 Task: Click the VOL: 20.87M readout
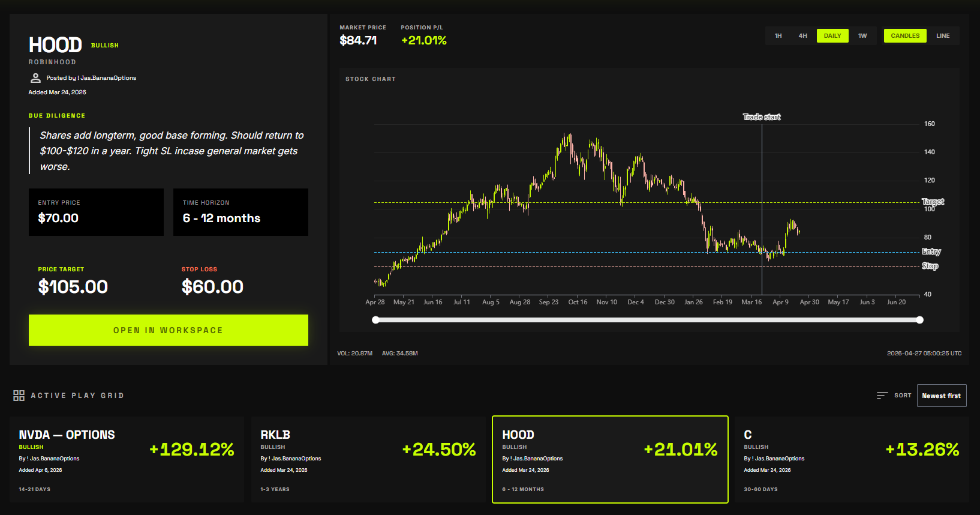point(354,354)
